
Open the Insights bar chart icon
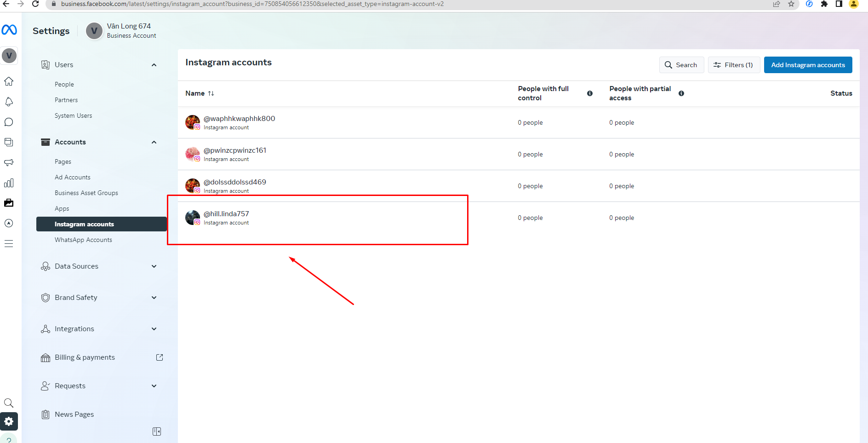click(x=9, y=183)
